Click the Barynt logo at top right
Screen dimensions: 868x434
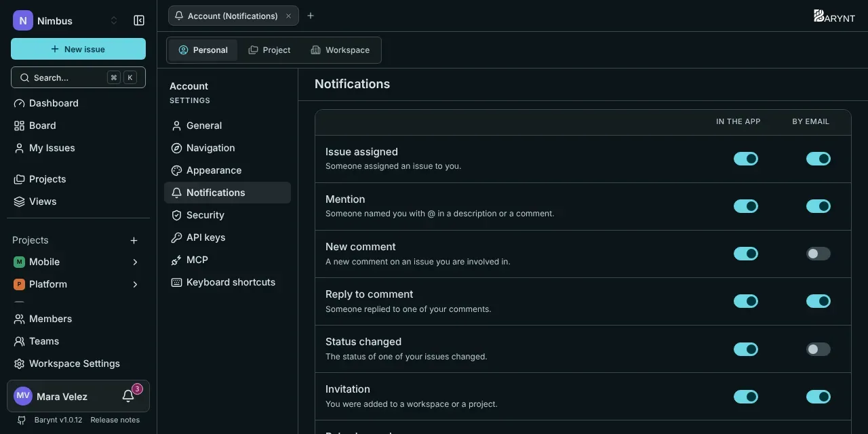click(x=834, y=16)
